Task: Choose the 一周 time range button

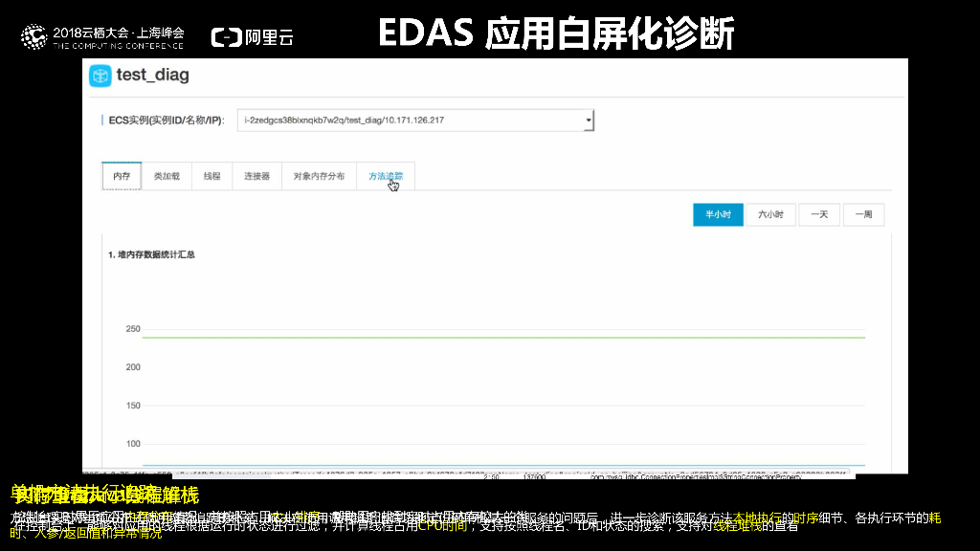Action: [864, 214]
